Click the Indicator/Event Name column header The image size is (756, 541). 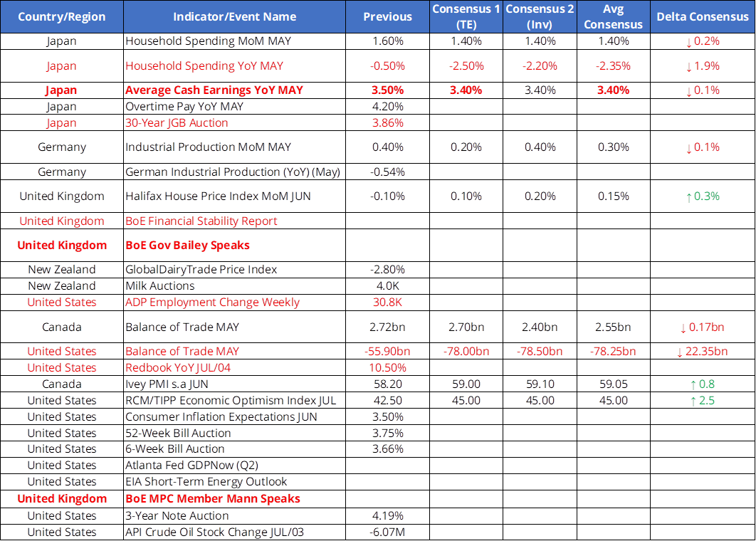point(234,16)
